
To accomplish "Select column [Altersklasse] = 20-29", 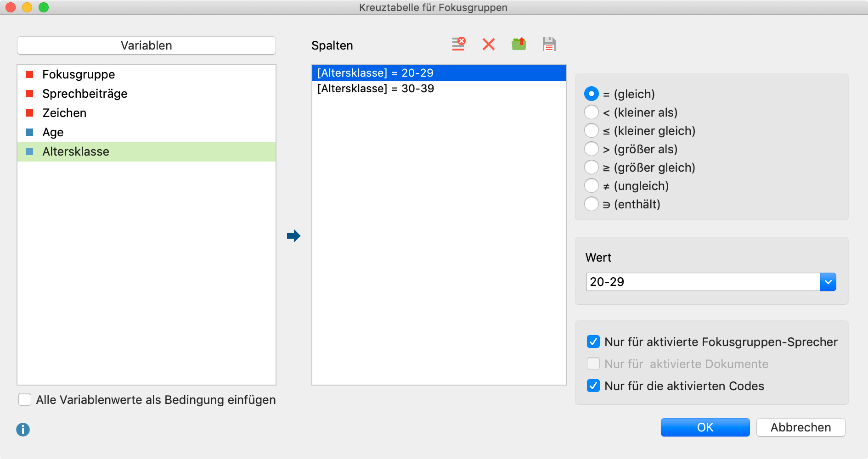I will pos(439,73).
